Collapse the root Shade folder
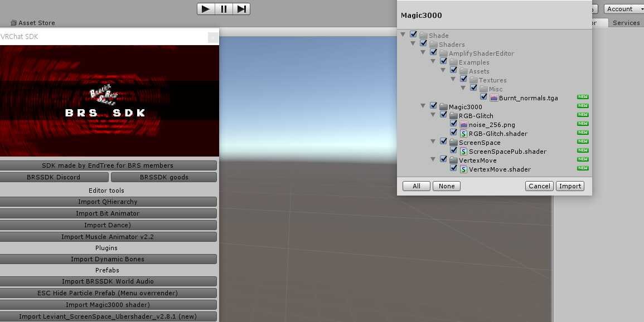The image size is (644, 322). (x=403, y=36)
